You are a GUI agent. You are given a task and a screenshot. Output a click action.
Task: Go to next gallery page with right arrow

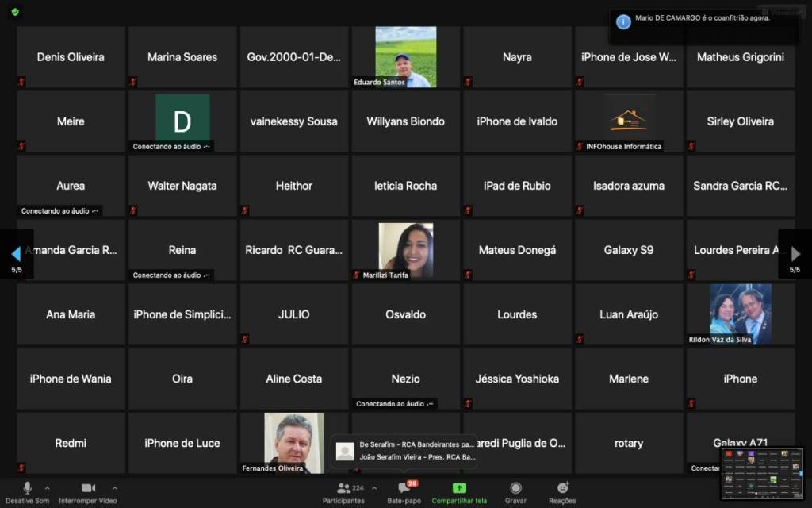pyautogui.click(x=795, y=254)
